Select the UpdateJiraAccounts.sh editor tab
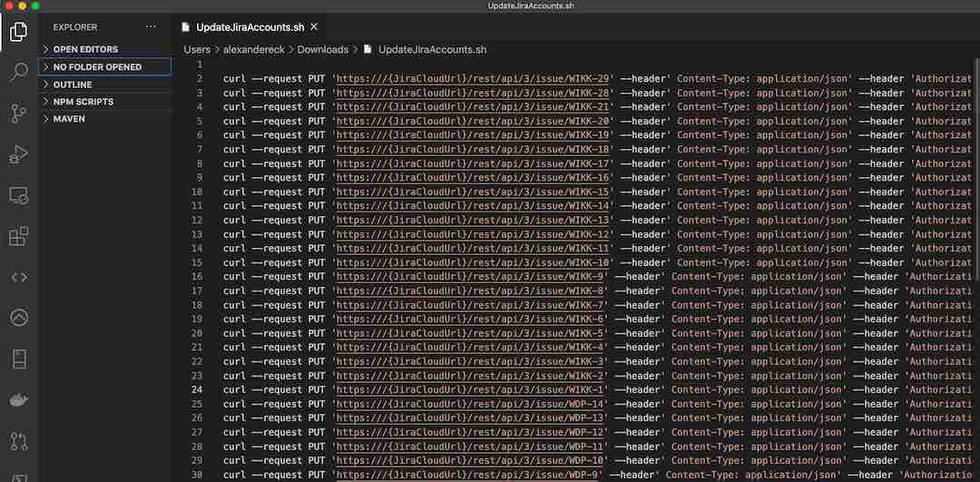 tap(250, 27)
